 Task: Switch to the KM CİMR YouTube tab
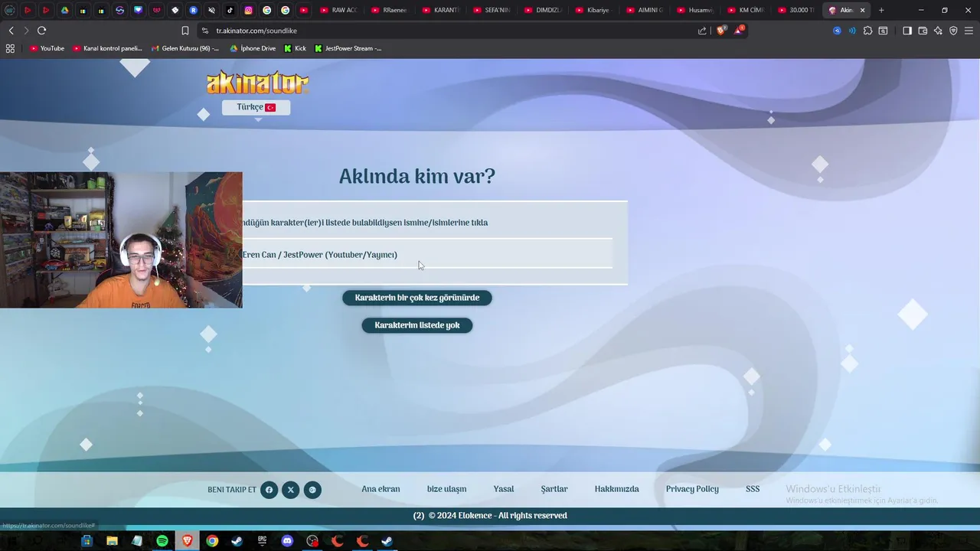pos(746,10)
